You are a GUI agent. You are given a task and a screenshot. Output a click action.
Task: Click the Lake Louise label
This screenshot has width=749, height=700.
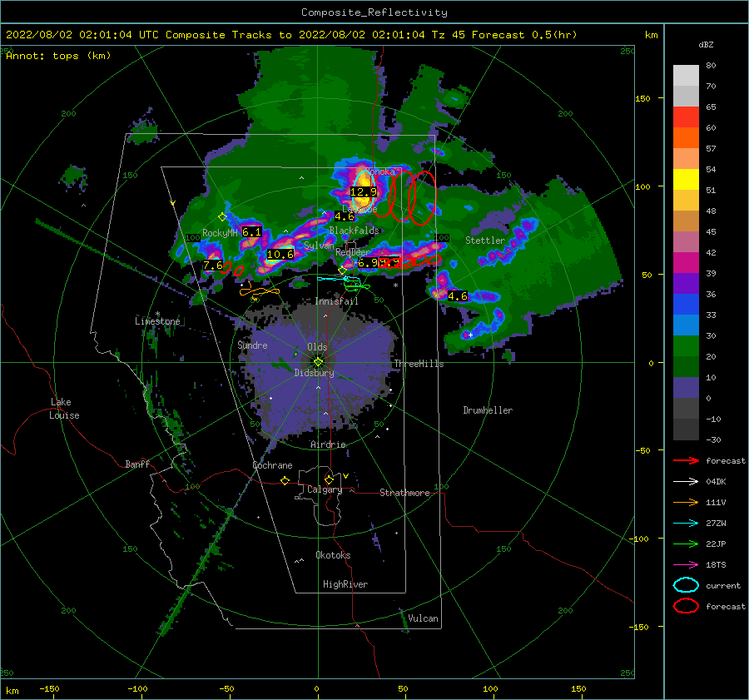click(x=64, y=409)
